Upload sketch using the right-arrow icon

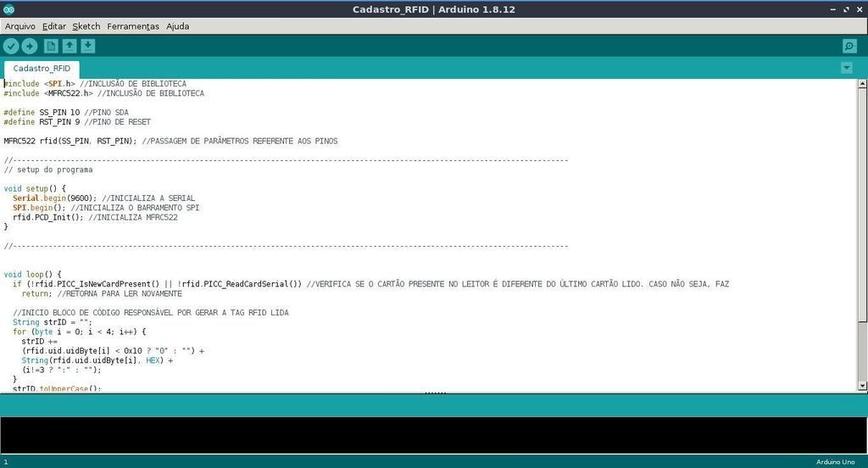click(30, 46)
